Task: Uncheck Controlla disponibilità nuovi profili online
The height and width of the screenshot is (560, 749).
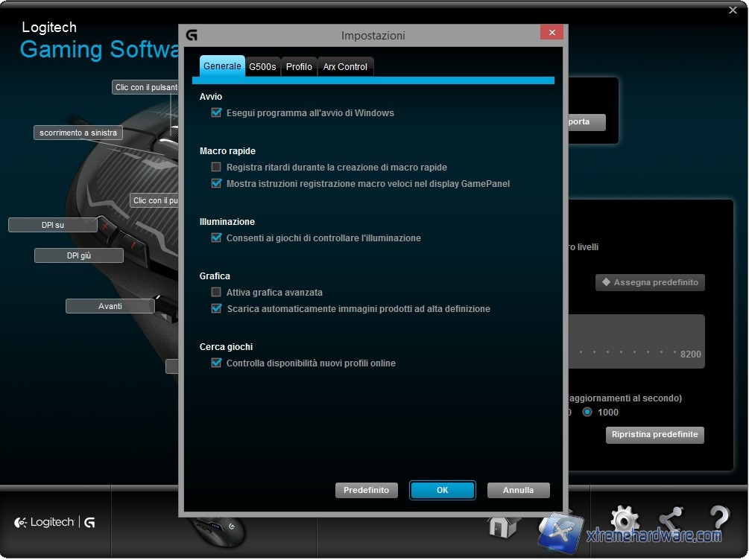Action: 216,363
